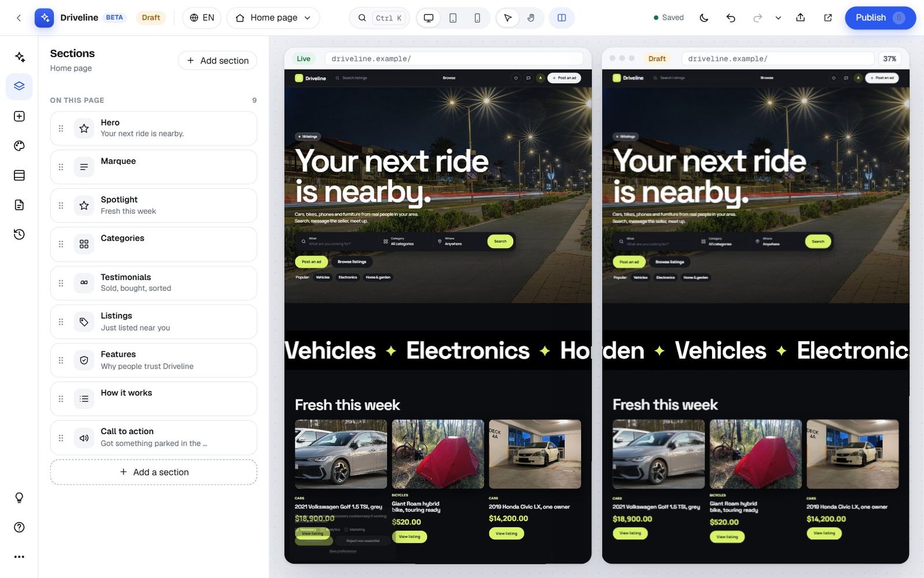Open the help question mark icon
924x578 pixels.
point(19,527)
